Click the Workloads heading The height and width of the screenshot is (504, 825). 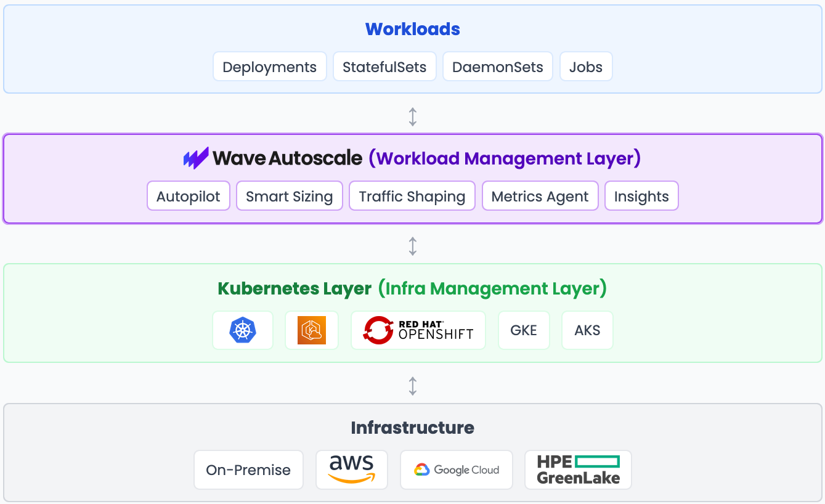413,29
